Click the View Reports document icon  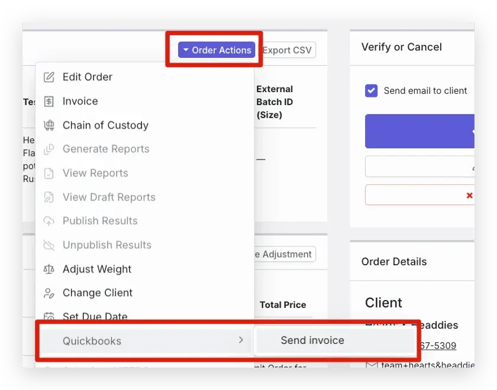click(49, 173)
